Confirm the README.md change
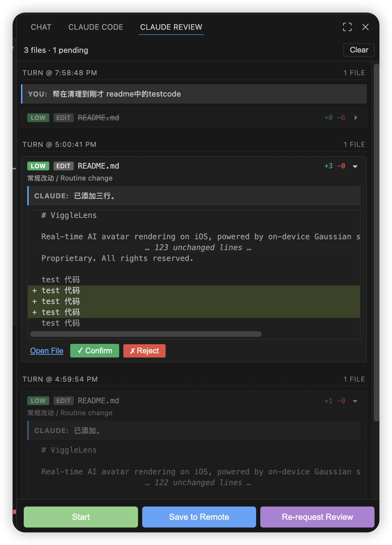 [95, 351]
